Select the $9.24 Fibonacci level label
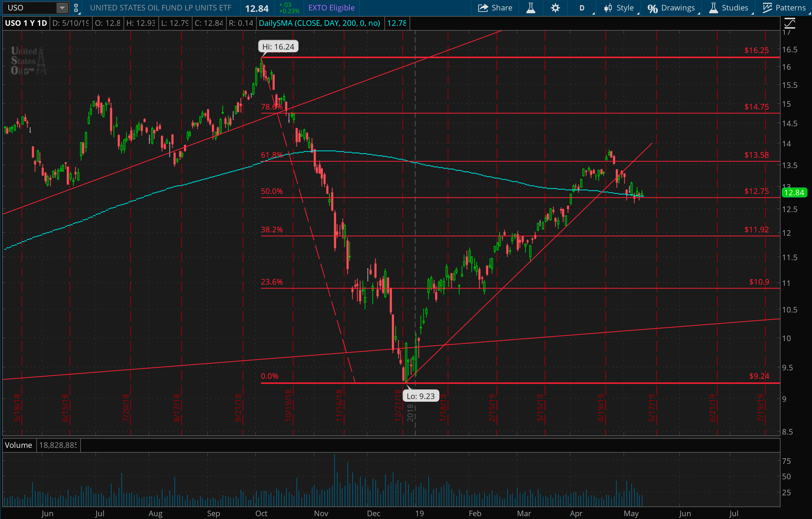 (x=759, y=376)
